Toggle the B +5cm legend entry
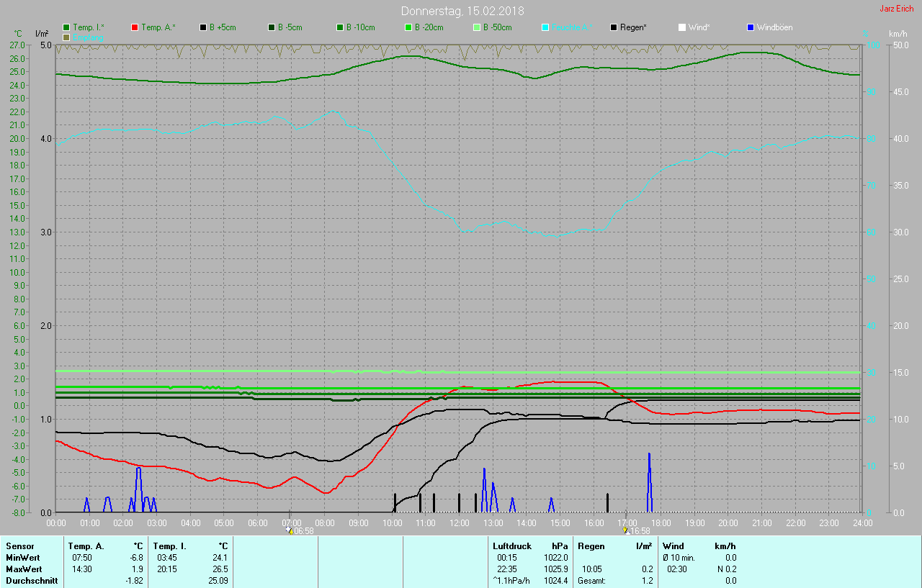 pos(222,27)
